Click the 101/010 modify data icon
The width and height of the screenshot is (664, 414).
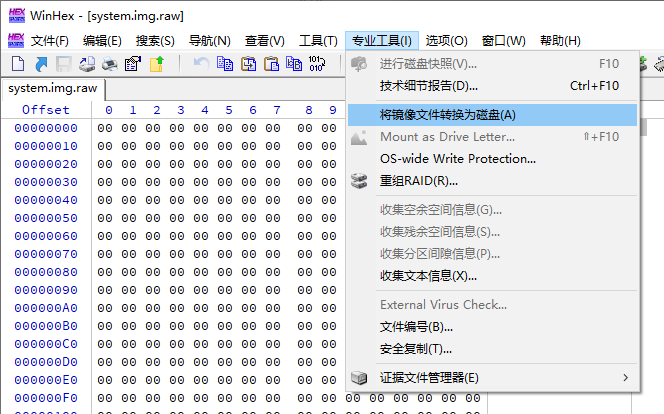(x=317, y=64)
